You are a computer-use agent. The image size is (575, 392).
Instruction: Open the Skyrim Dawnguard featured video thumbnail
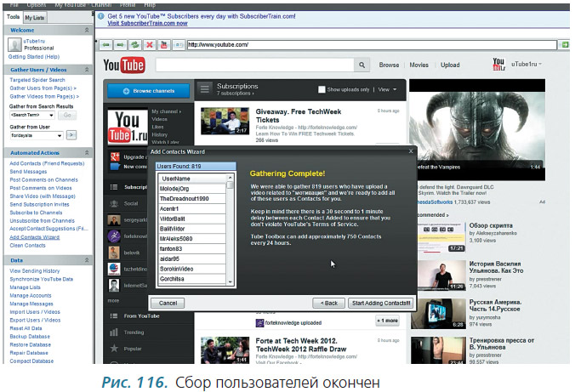tap(477, 129)
